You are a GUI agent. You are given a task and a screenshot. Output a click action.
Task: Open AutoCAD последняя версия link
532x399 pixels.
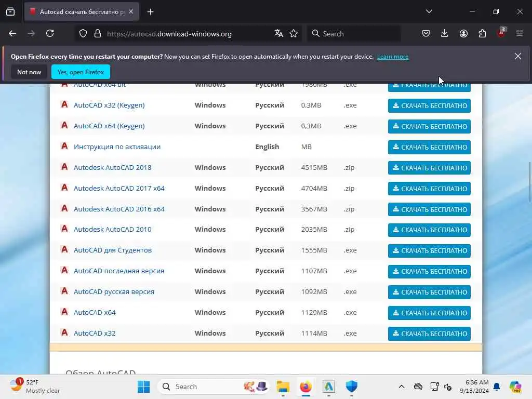point(119,271)
